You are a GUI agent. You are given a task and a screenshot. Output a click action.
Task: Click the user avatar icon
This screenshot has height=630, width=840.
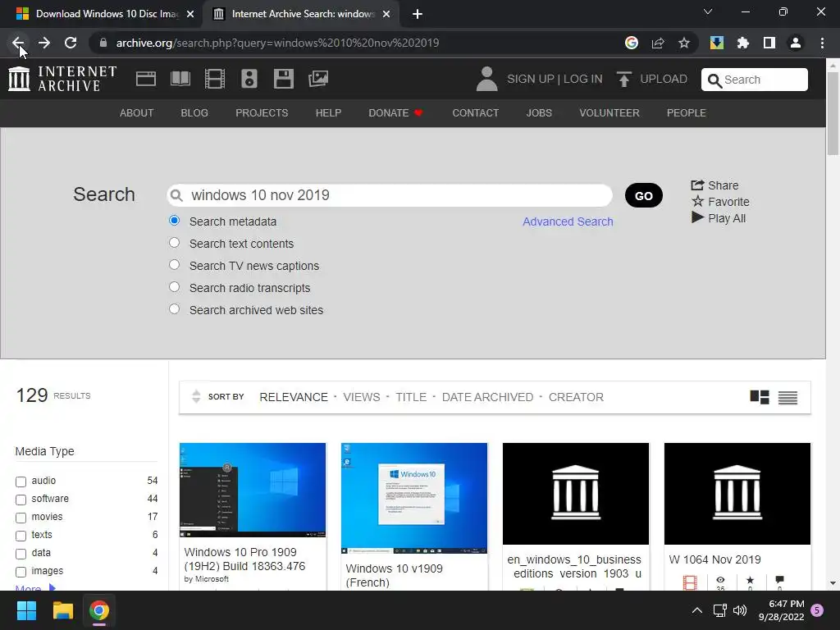point(486,79)
